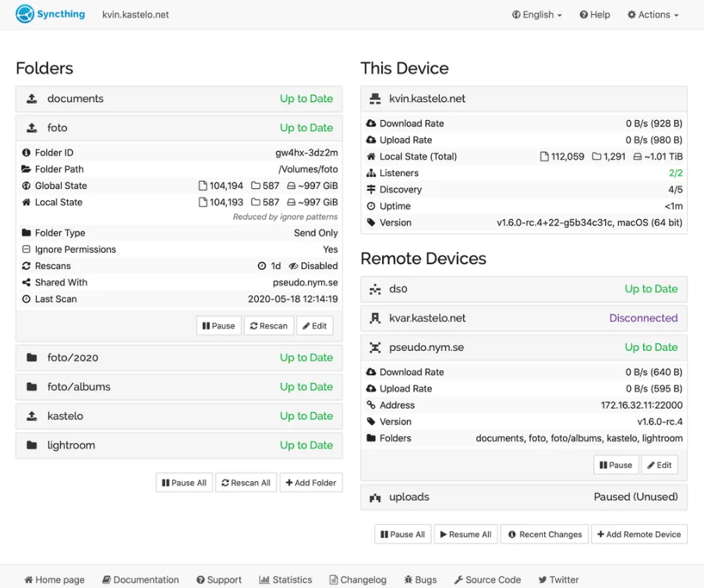Click This Device Upload Rate cloud icon
This screenshot has width=704, height=588.
(371, 140)
